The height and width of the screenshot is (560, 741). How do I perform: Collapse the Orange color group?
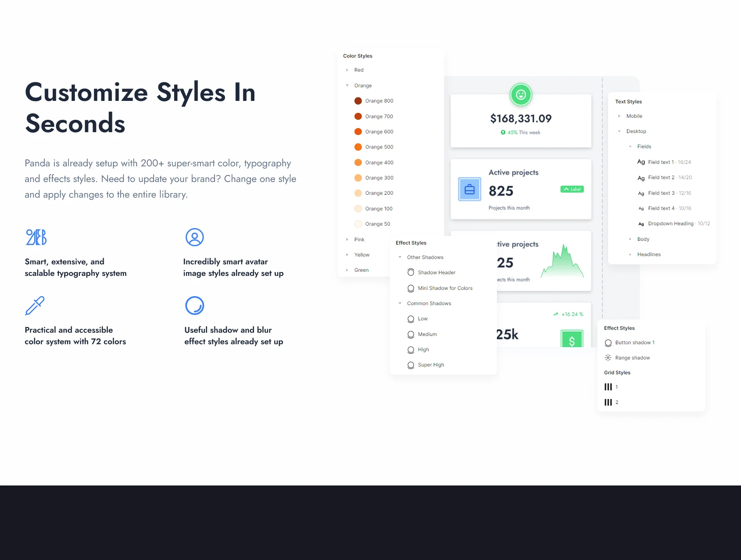click(x=347, y=86)
